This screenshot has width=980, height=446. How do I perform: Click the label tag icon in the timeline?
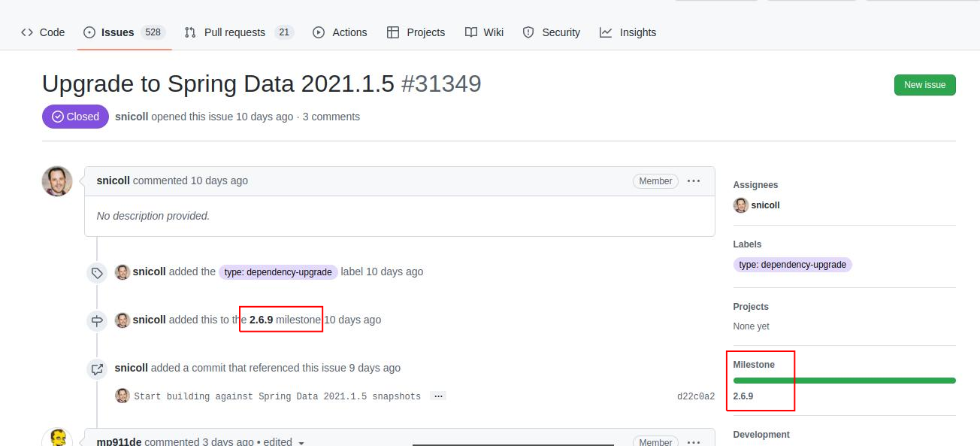coord(97,272)
